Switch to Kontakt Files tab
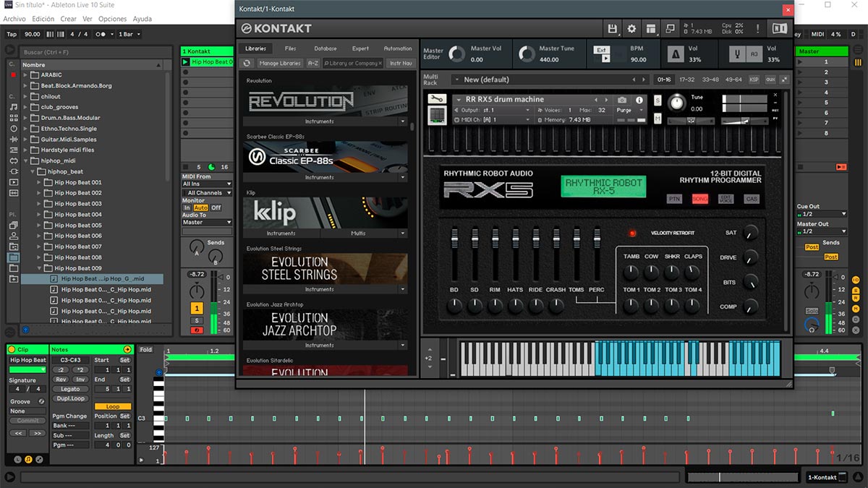868x488 pixels. click(x=291, y=48)
